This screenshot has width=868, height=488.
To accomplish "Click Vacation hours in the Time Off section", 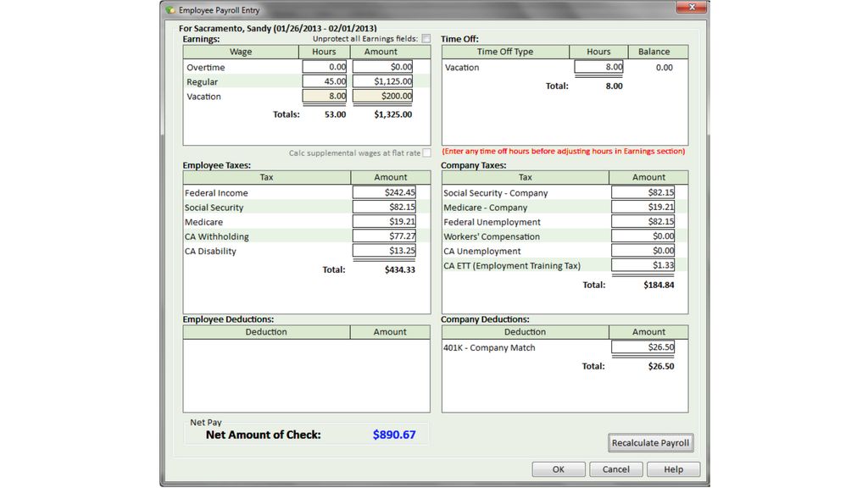I will 598,66.
